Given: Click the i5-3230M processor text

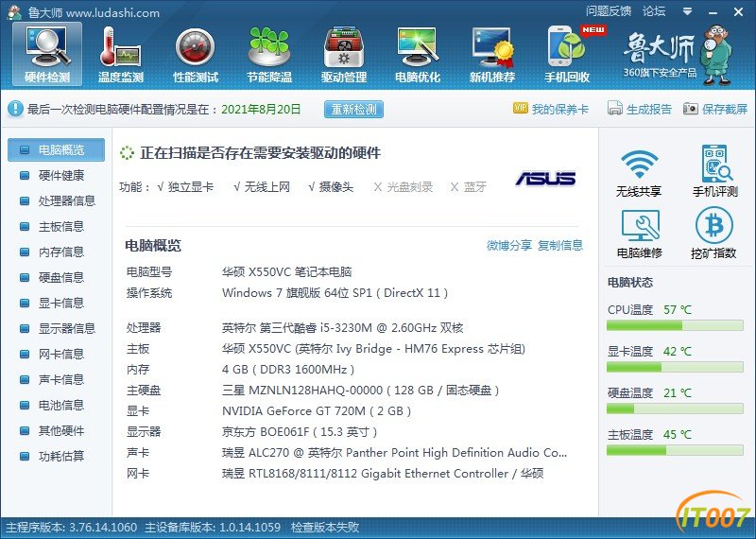Looking at the screenshot, I should (x=343, y=328).
